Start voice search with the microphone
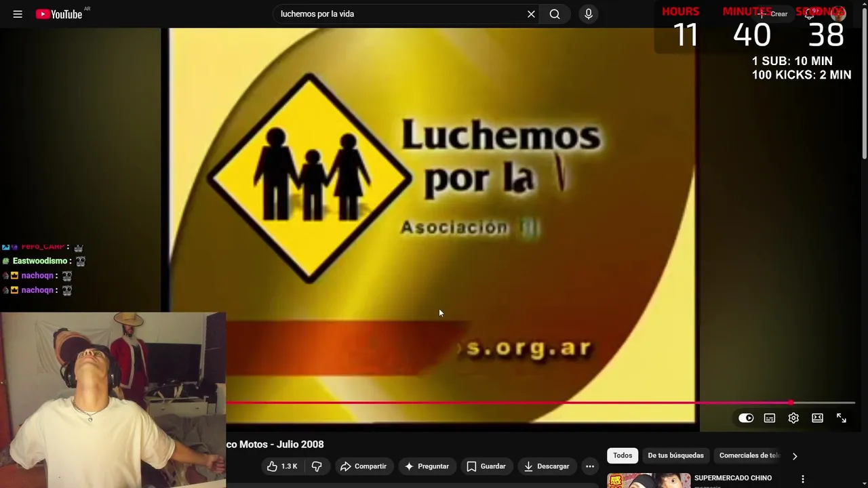The image size is (868, 488). [x=589, y=14]
